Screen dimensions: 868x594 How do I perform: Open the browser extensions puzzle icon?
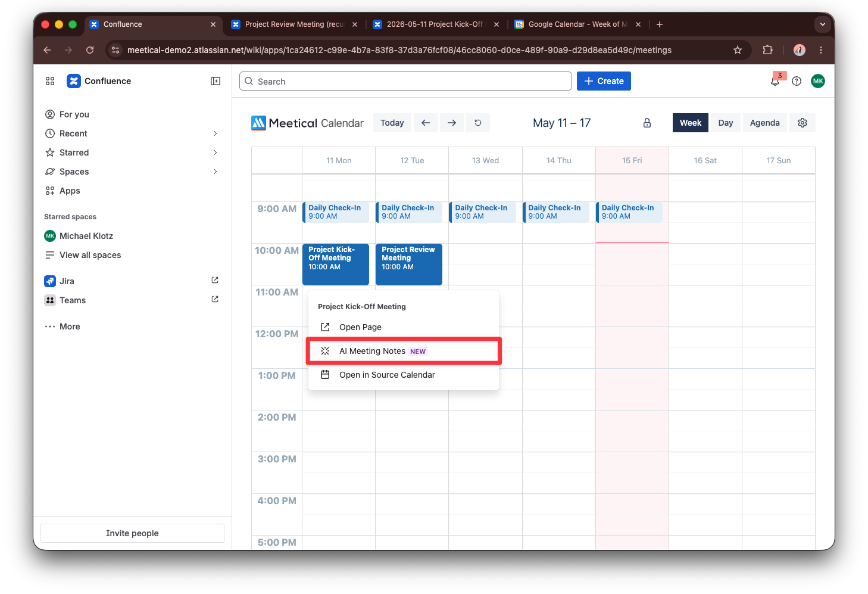768,50
